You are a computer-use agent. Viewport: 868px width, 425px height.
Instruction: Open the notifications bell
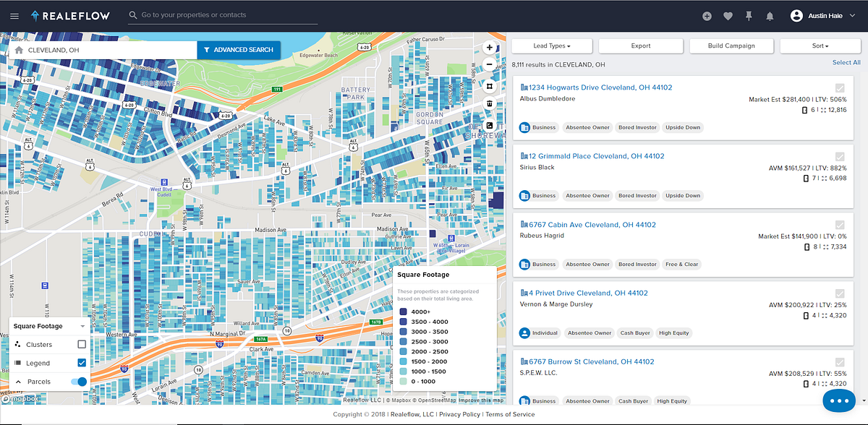tap(768, 14)
